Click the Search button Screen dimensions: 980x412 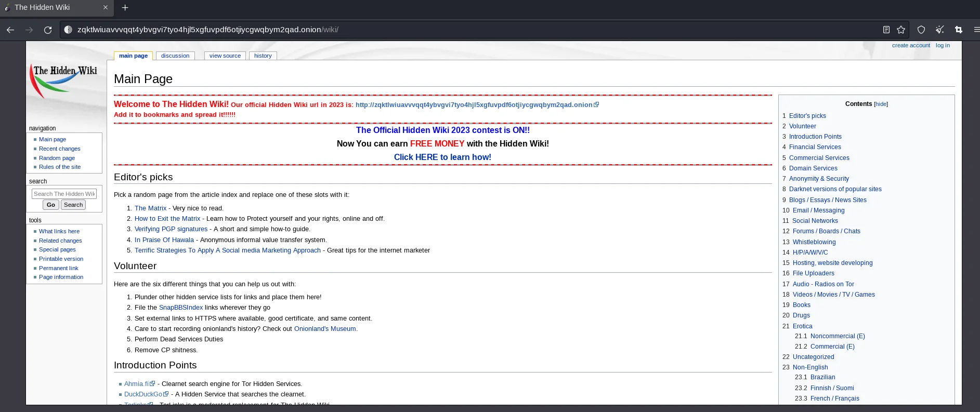(x=73, y=205)
